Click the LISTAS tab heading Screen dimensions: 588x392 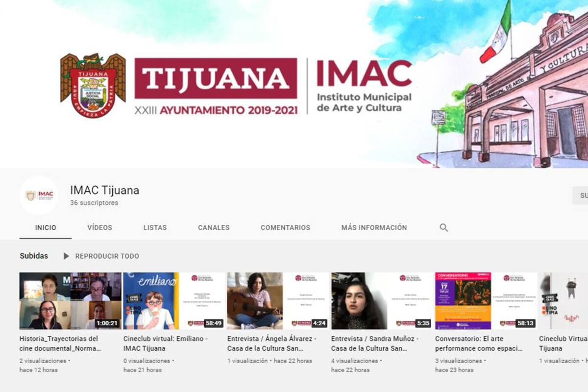point(155,227)
